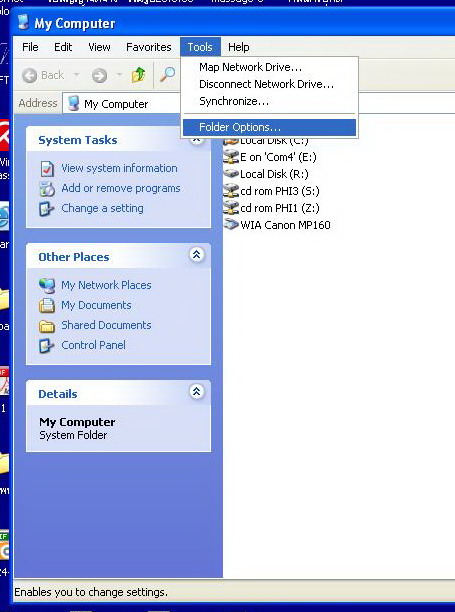Select the E on 'Com4' (E:) label
This screenshot has width=455, height=612.
point(278,157)
